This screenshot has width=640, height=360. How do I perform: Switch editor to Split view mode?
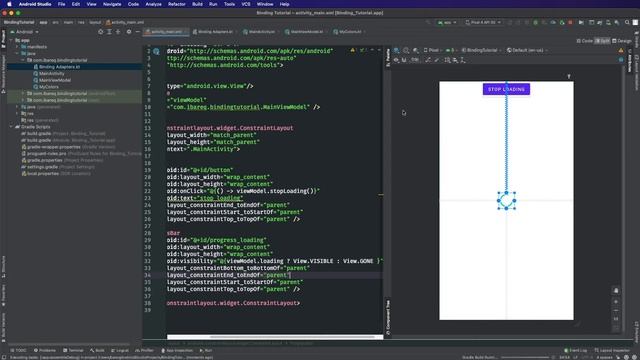(x=602, y=41)
